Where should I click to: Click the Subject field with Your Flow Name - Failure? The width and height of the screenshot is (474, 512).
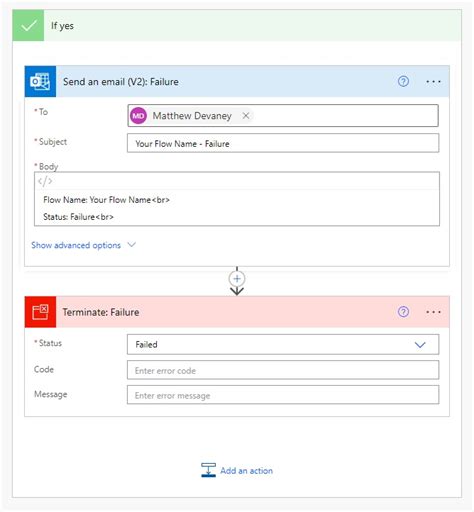tap(283, 143)
